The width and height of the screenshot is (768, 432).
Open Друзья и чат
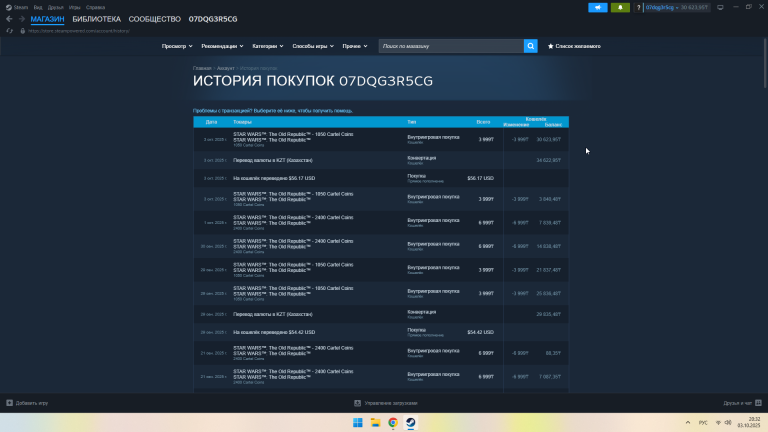742,403
